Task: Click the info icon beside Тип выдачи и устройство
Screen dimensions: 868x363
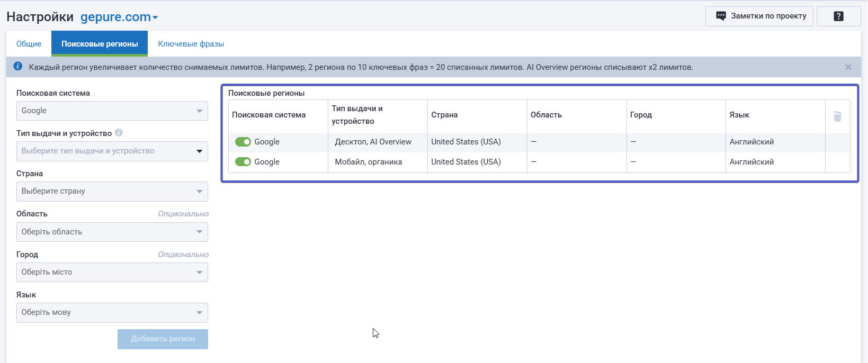Action: pos(119,133)
